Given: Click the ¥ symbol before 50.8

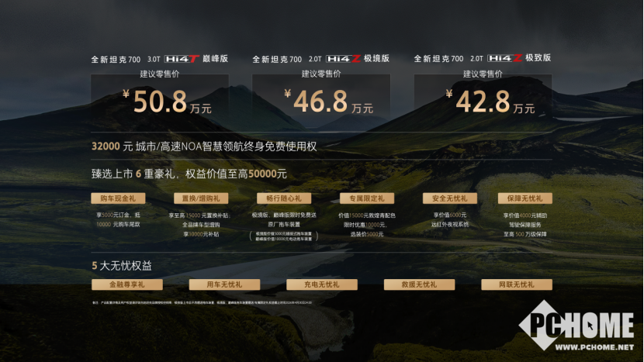Looking at the screenshot, I should pos(126,96).
